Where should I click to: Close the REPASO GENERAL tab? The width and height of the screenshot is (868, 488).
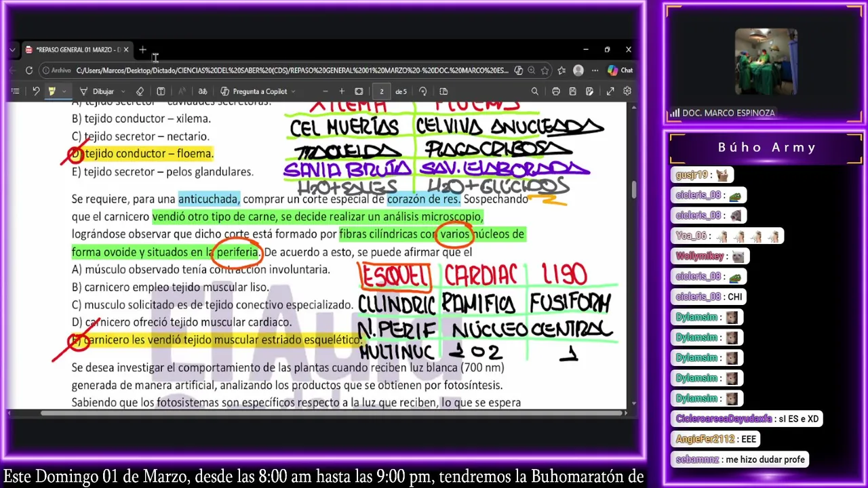(125, 49)
